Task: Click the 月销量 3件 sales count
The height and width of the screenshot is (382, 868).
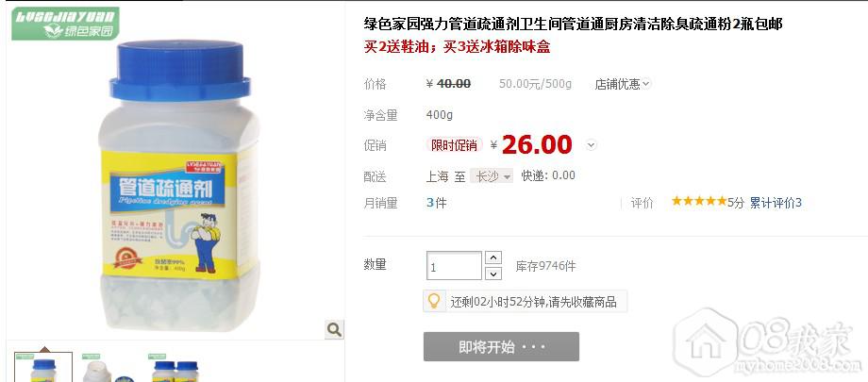Action: click(x=436, y=203)
